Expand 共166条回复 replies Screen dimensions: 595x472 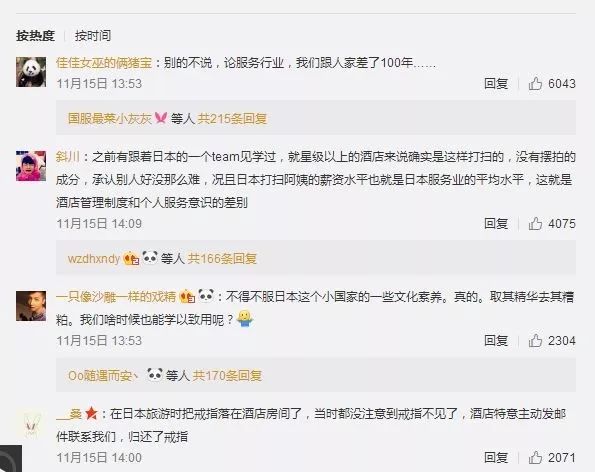(222, 258)
